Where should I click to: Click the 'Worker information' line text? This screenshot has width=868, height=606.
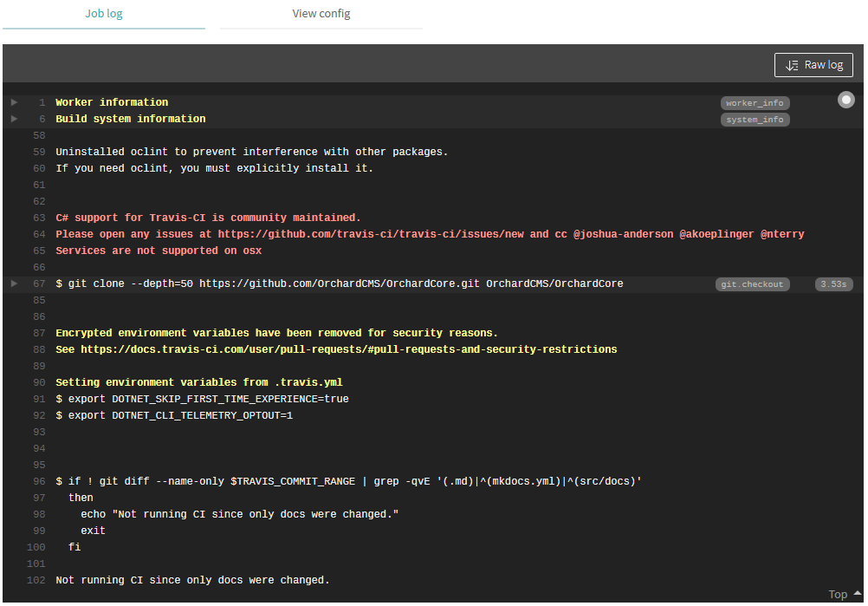point(112,102)
